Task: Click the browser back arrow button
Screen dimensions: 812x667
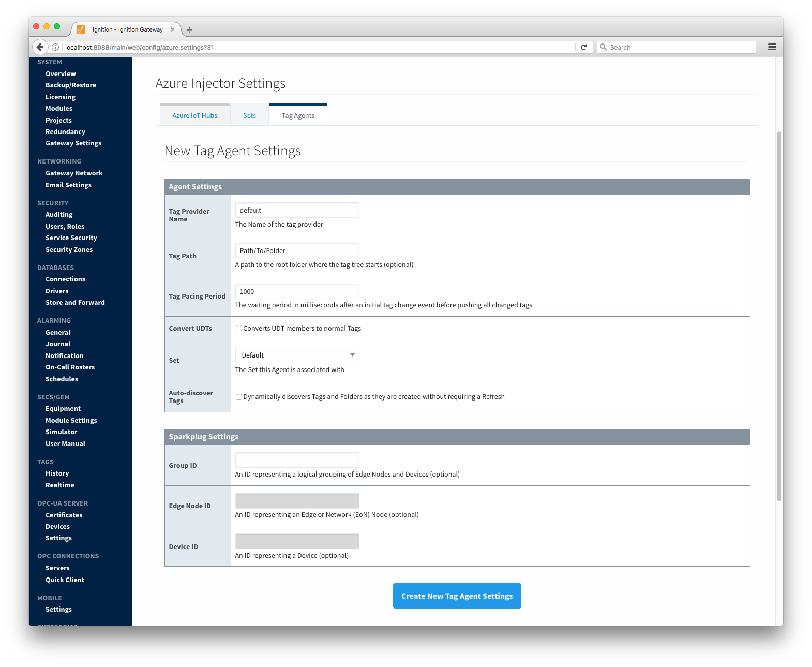Action: (x=40, y=47)
